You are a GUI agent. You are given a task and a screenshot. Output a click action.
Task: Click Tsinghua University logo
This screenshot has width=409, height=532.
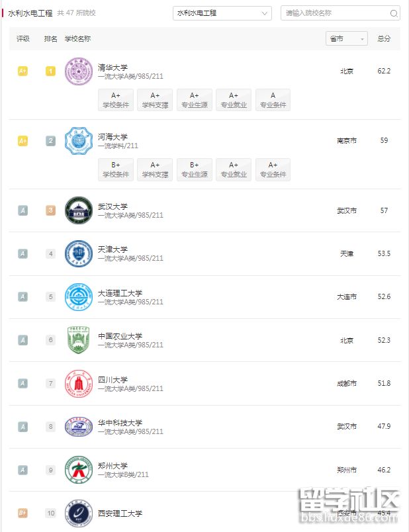coord(79,71)
